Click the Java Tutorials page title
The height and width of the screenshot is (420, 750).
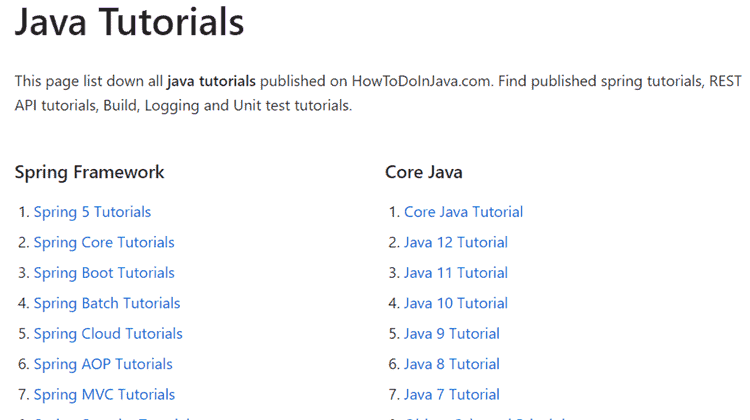click(x=130, y=22)
